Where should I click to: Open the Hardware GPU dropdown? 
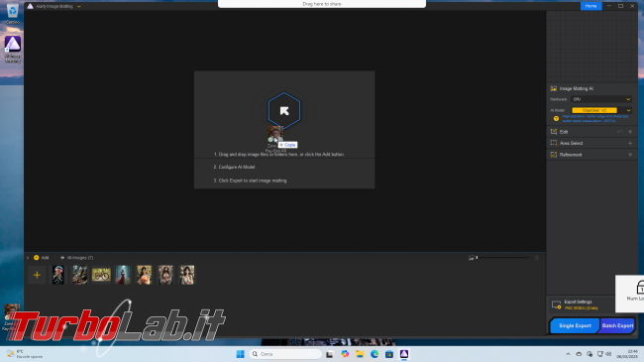point(601,99)
